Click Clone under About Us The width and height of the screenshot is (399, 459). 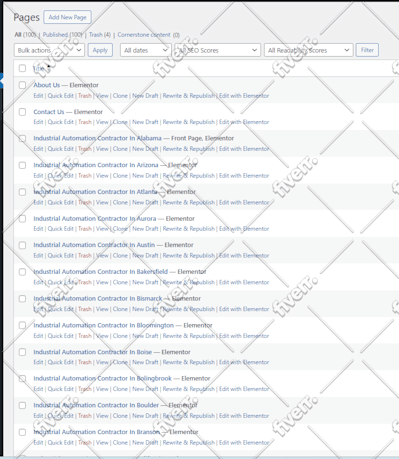[120, 96]
